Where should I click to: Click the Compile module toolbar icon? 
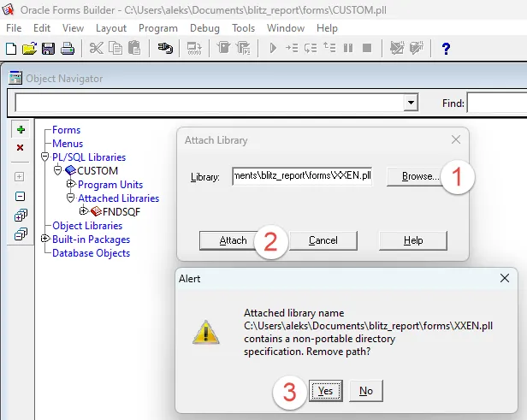194,49
